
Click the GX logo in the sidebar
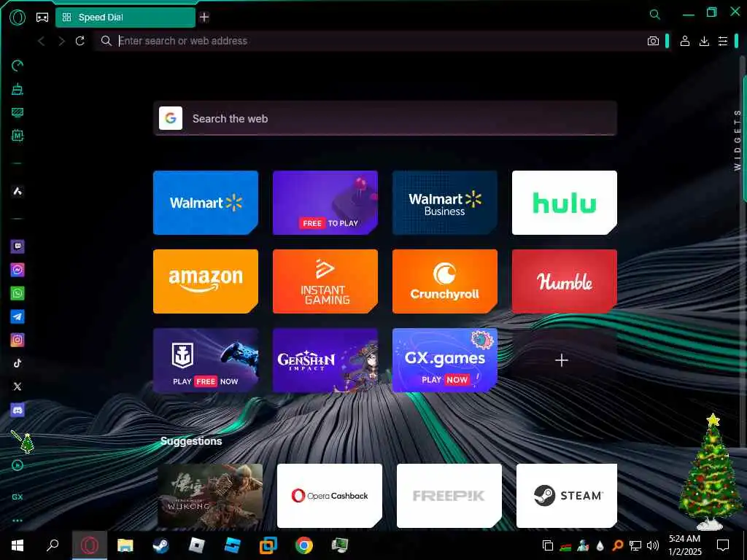coord(18,497)
